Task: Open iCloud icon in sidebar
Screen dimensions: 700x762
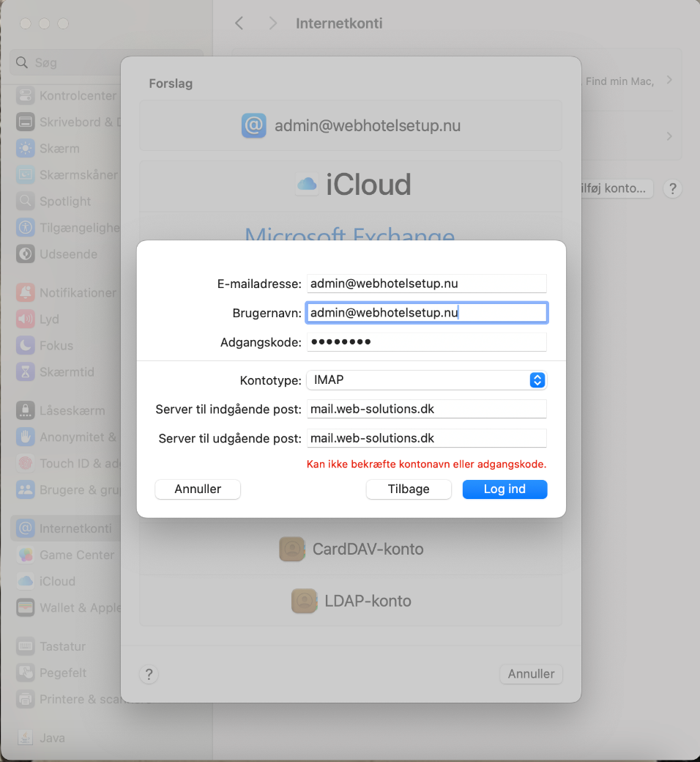Action: coord(25,581)
